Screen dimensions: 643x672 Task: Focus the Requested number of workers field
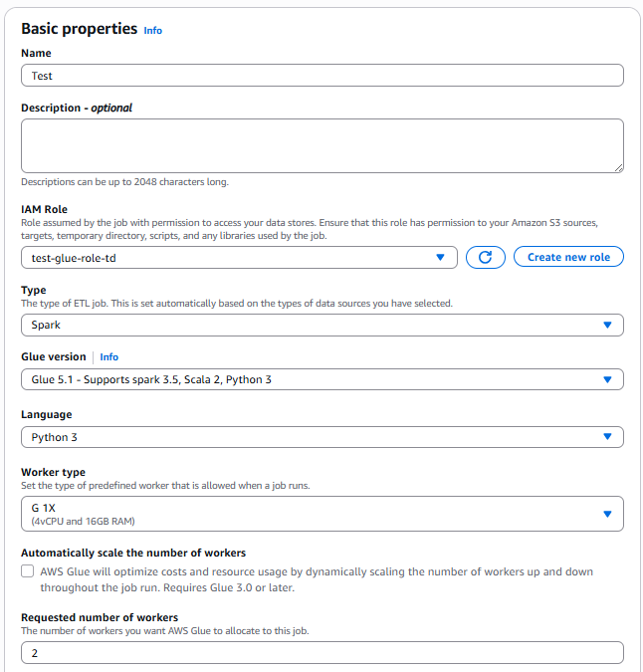pyautogui.click(x=322, y=653)
